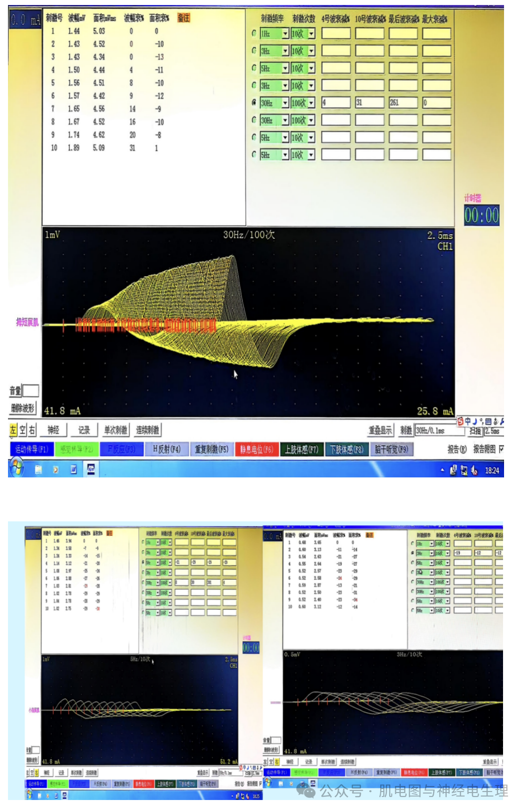This screenshot has height=812, width=525.
Task: Click the EMG application taskbar icon in top window
Action: point(91,469)
